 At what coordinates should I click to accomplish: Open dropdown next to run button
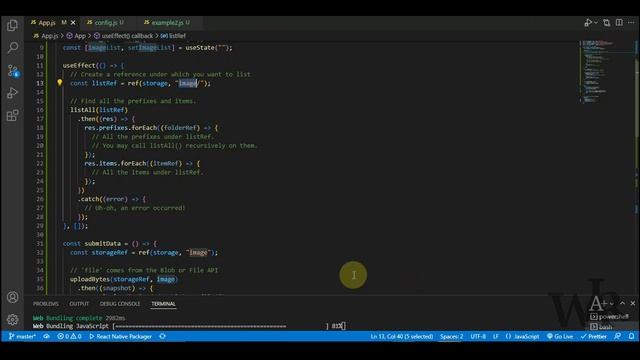point(596,23)
